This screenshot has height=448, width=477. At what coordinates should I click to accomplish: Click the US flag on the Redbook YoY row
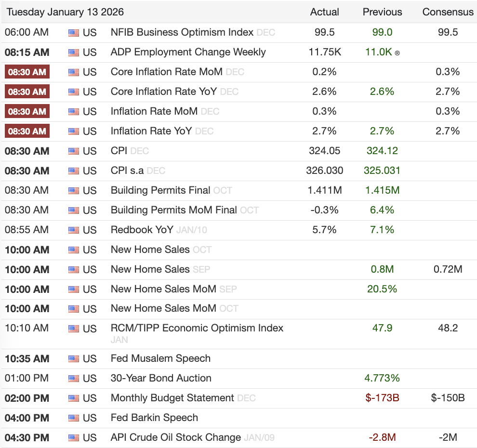(x=73, y=230)
